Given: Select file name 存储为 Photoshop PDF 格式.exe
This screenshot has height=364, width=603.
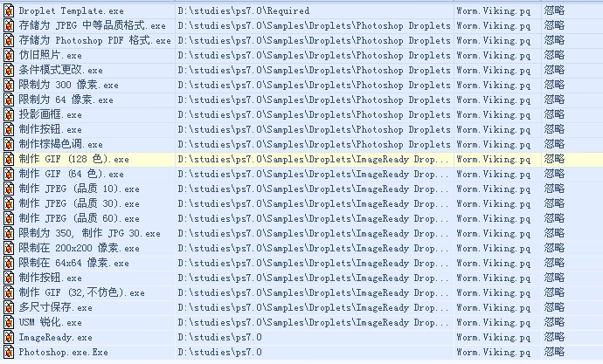Looking at the screenshot, I should click(x=94, y=40).
